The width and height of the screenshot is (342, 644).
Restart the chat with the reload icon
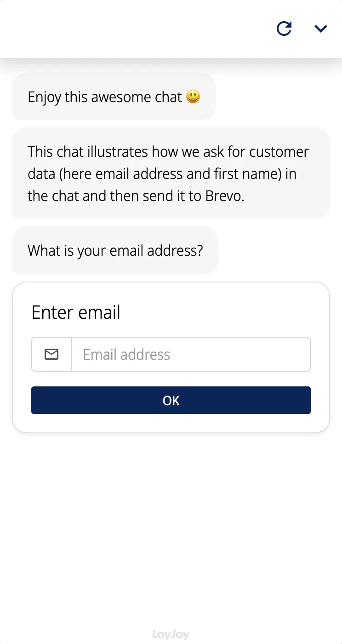[284, 29]
